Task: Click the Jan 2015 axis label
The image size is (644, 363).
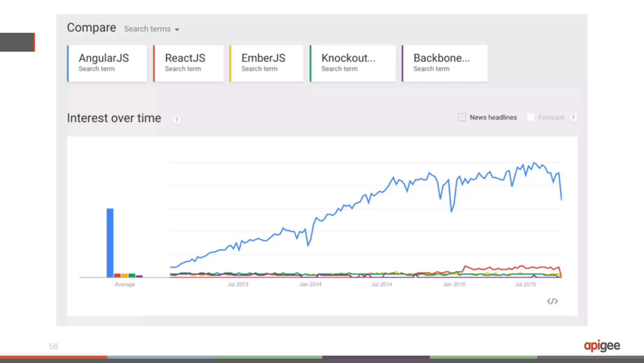Action: pyautogui.click(x=454, y=284)
